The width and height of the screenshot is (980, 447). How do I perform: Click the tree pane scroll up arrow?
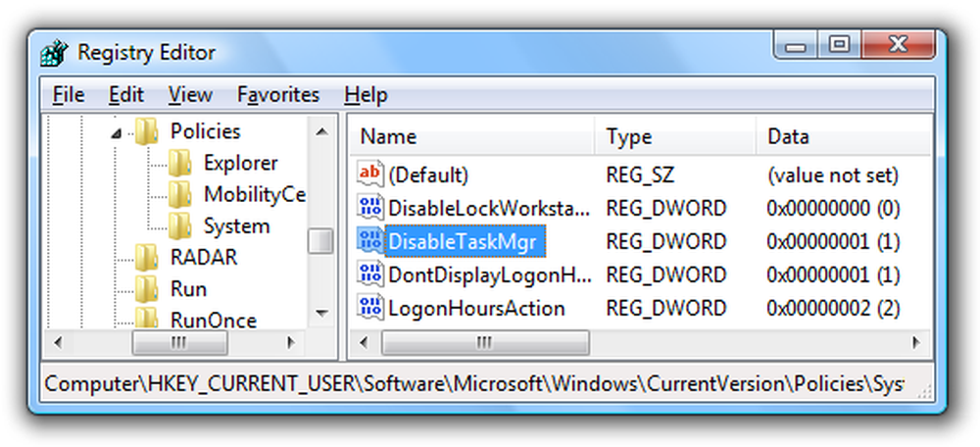[321, 131]
